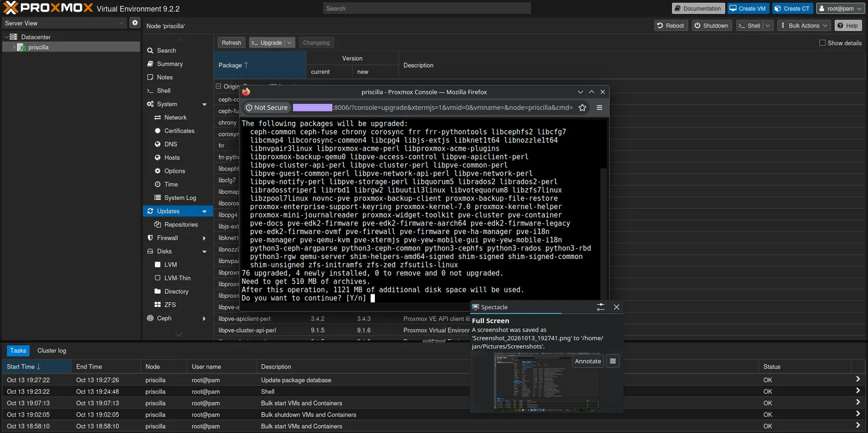Image resolution: width=868 pixels, height=433 pixels.
Task: Click the Create VM button
Action: 748,9
